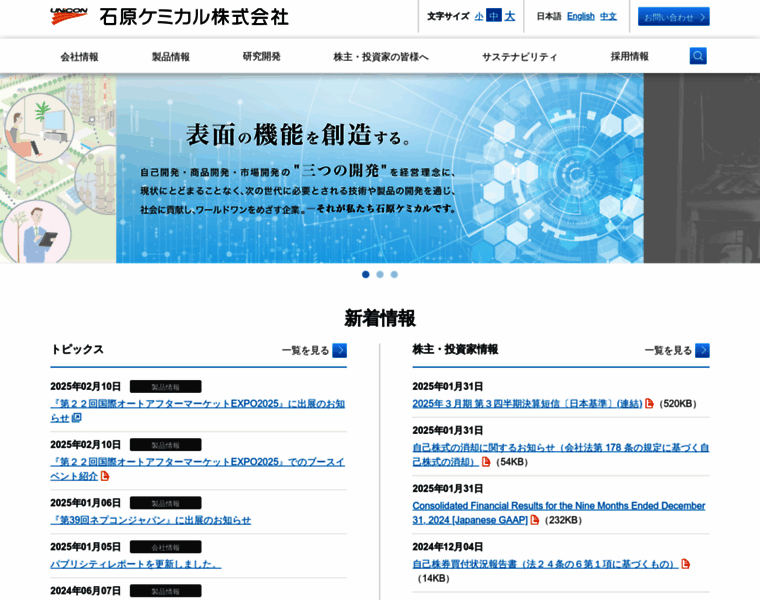The width and height of the screenshot is (760, 600).
Task: Go to third carousel slide dot
Action: [x=394, y=274]
